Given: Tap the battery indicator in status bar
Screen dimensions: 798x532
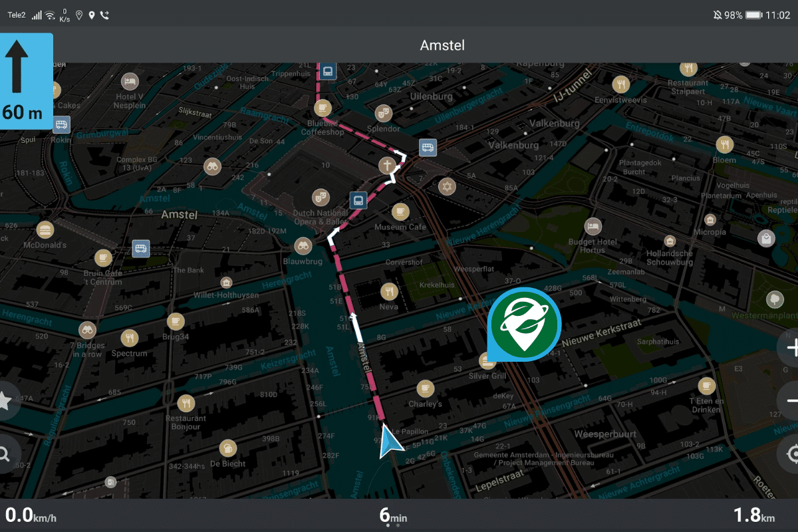Looking at the screenshot, I should (x=753, y=15).
